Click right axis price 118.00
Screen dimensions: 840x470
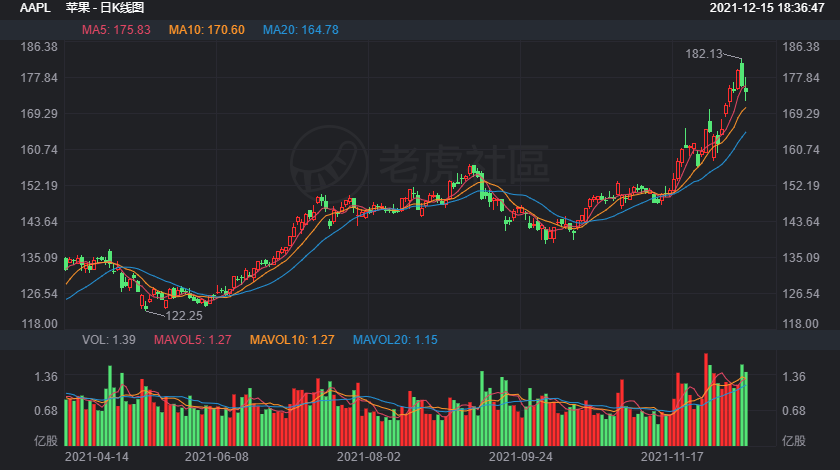coord(801,324)
